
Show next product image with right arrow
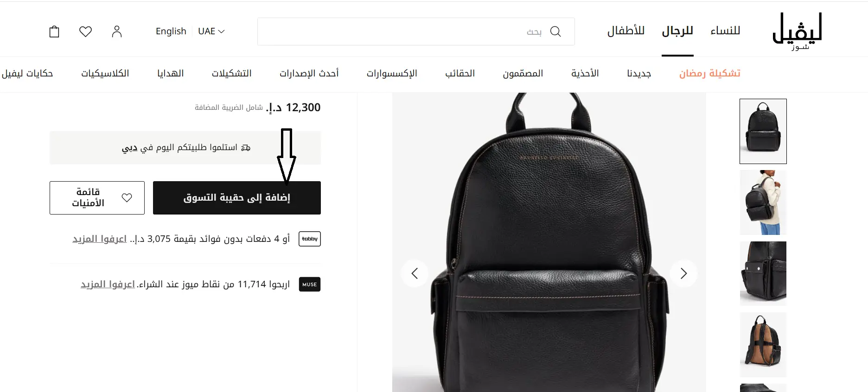(x=683, y=273)
